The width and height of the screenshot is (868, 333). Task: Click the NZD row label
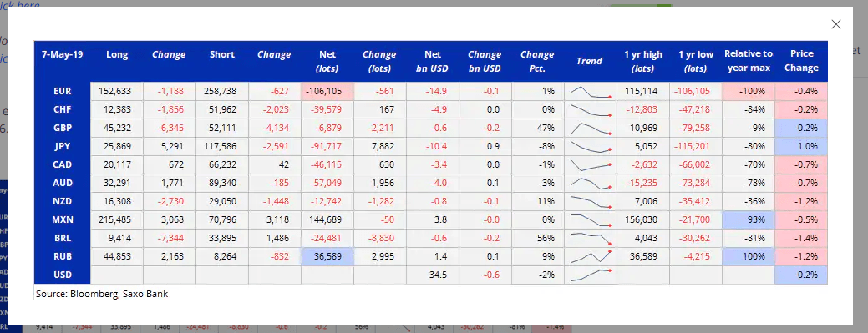pos(62,201)
